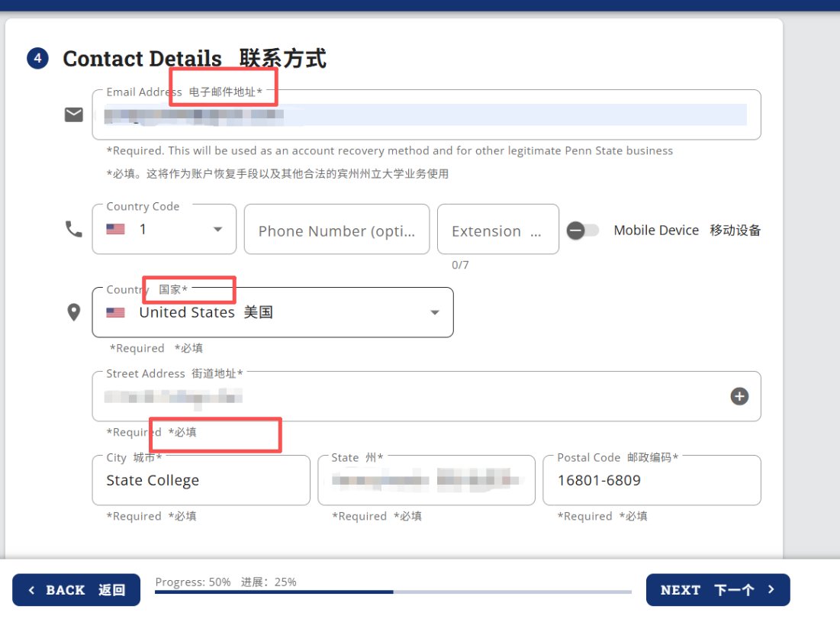
Task: Click the Required note under City
Action: [x=151, y=516]
